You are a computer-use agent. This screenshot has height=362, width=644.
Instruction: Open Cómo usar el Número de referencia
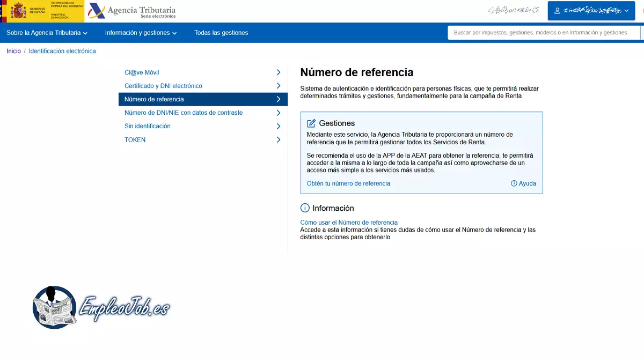click(x=349, y=223)
